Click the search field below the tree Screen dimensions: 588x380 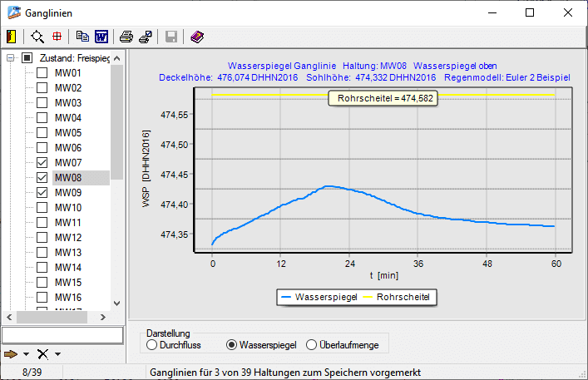[x=62, y=334]
